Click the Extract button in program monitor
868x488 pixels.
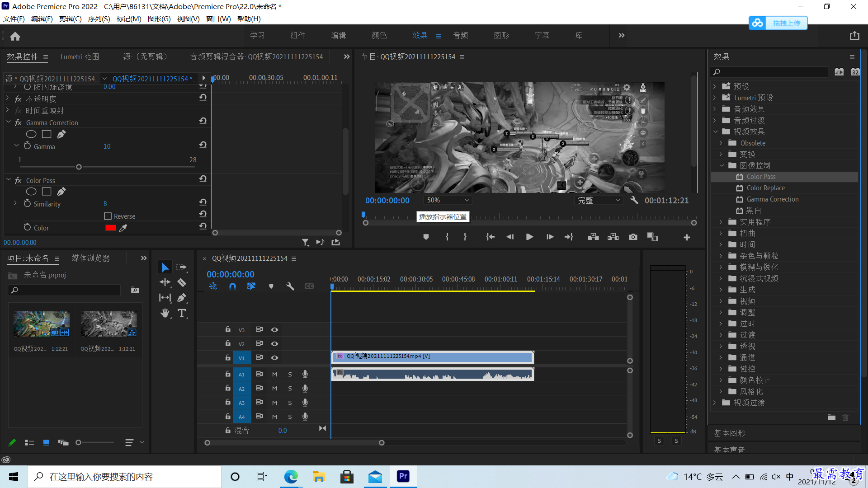click(x=613, y=237)
